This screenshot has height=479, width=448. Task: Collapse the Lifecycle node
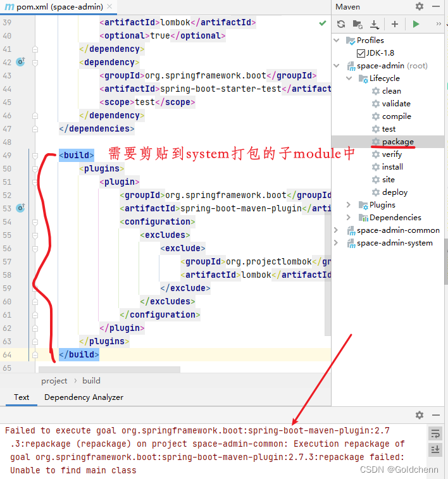(349, 78)
